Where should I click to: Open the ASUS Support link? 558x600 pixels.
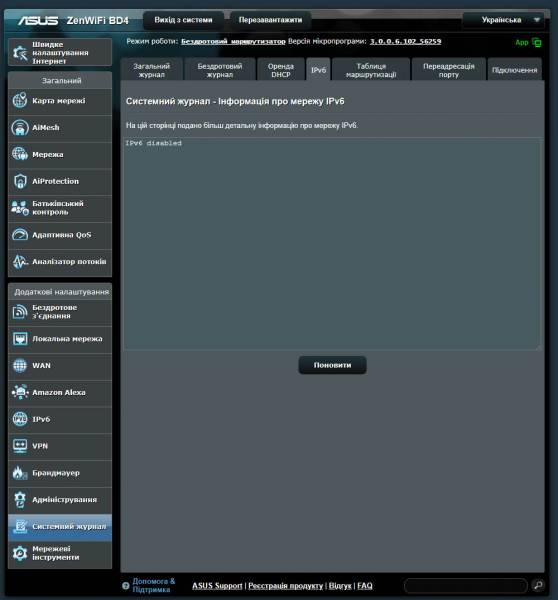[217, 585]
